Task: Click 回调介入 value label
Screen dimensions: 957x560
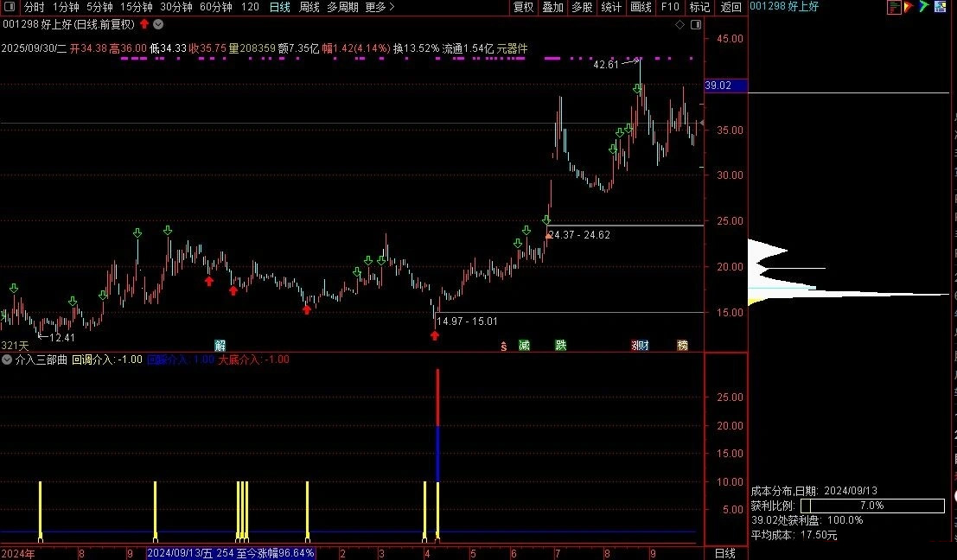Action: coord(107,360)
